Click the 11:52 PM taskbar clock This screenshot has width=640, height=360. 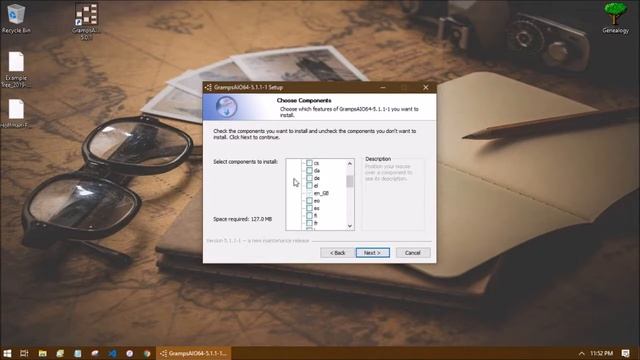602,353
